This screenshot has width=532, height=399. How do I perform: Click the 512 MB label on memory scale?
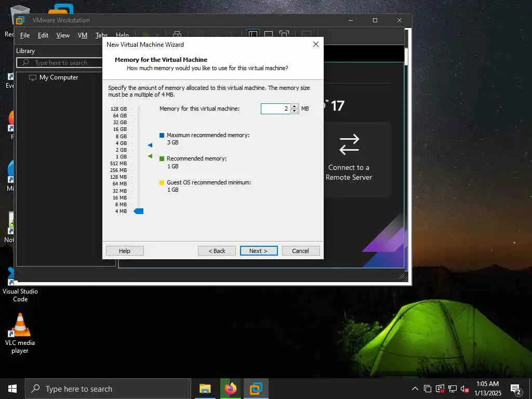point(118,164)
